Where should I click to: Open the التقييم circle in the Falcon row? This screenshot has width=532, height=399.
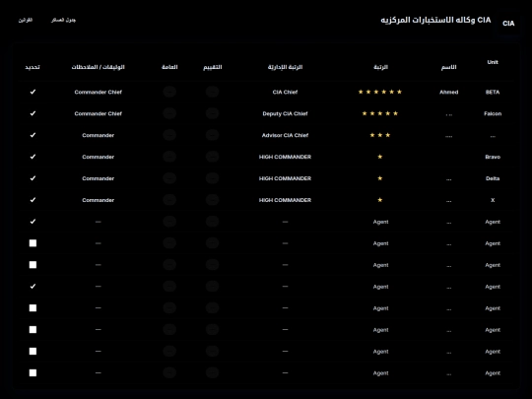(213, 113)
